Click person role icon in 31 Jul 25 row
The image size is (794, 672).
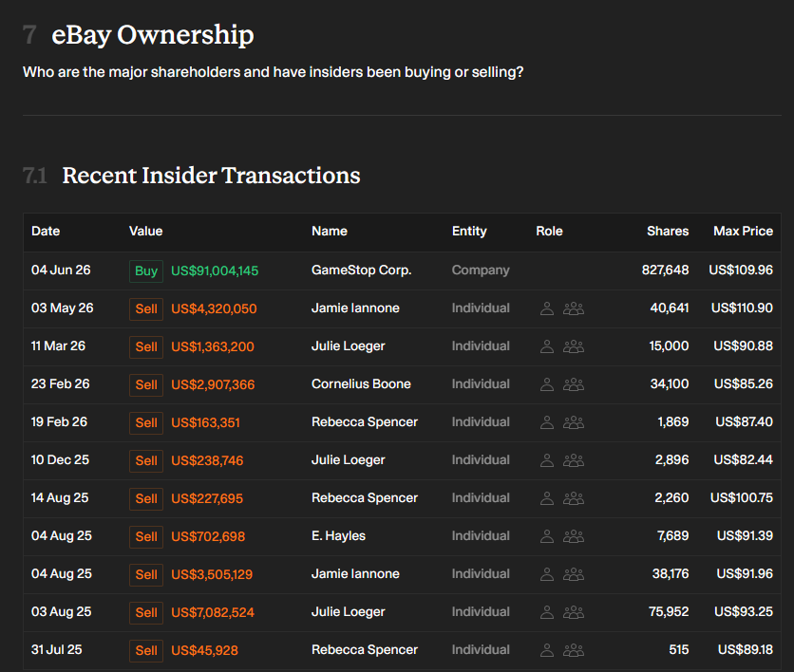pos(547,650)
